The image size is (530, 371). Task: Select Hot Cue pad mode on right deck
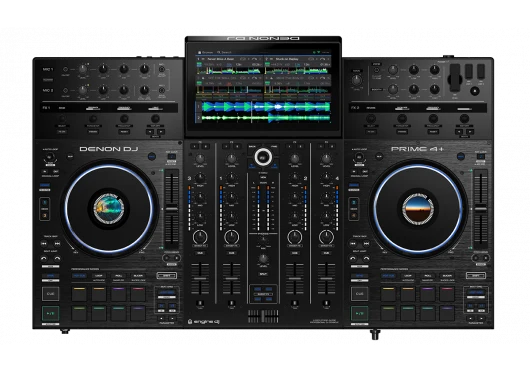[x=388, y=276]
